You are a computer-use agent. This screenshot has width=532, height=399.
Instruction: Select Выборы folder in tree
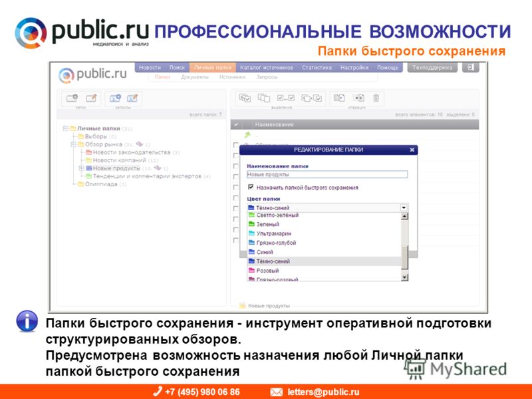pos(96,136)
